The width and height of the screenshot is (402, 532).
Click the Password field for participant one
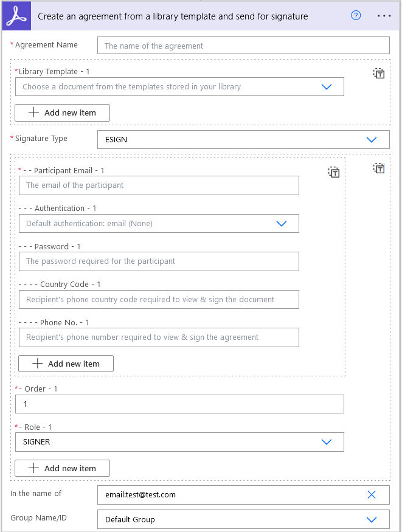pyautogui.click(x=159, y=261)
